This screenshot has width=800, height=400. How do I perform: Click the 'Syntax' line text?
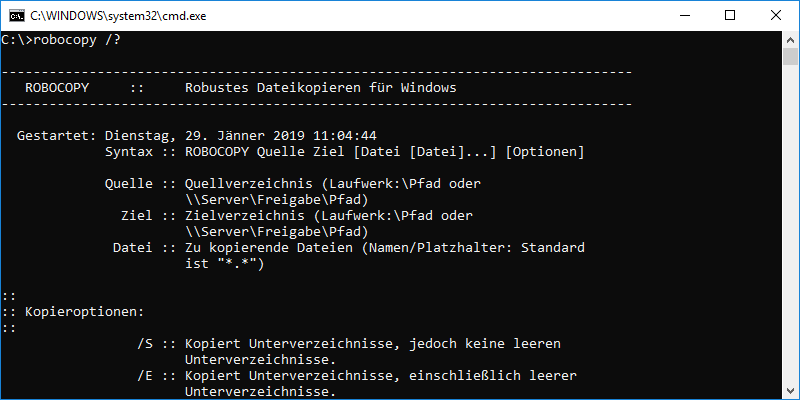point(344,152)
